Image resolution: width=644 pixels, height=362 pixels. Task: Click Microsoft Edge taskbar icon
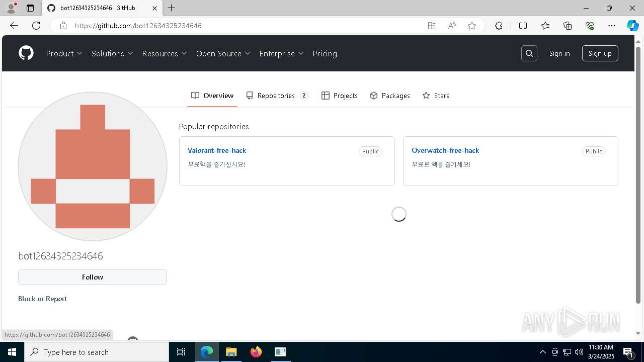tap(207, 352)
